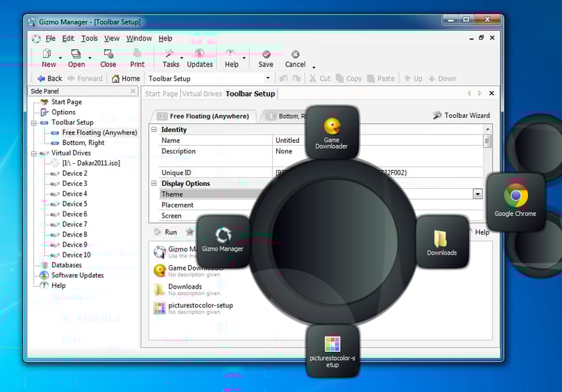Go to Home in navigation bar

[x=126, y=78]
